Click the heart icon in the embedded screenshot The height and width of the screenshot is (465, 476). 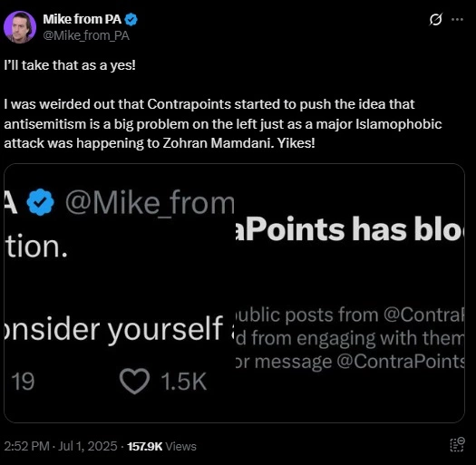[x=134, y=381]
